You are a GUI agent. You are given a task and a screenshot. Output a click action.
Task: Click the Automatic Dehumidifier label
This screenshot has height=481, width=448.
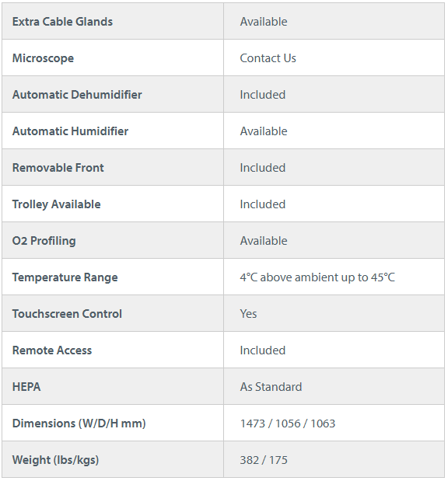tap(77, 95)
